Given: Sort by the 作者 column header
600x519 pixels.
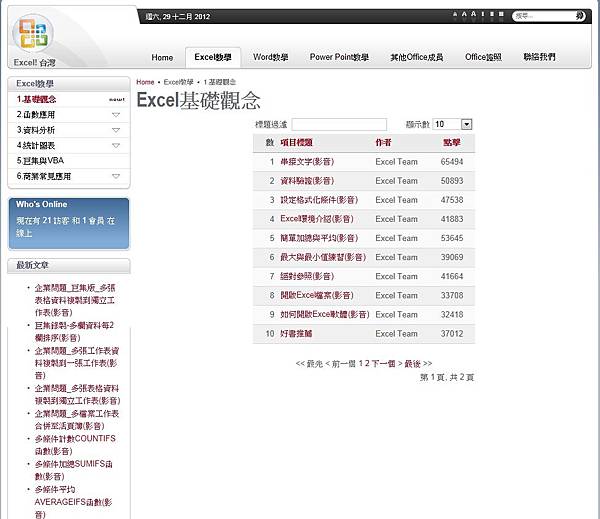Looking at the screenshot, I should [383, 142].
